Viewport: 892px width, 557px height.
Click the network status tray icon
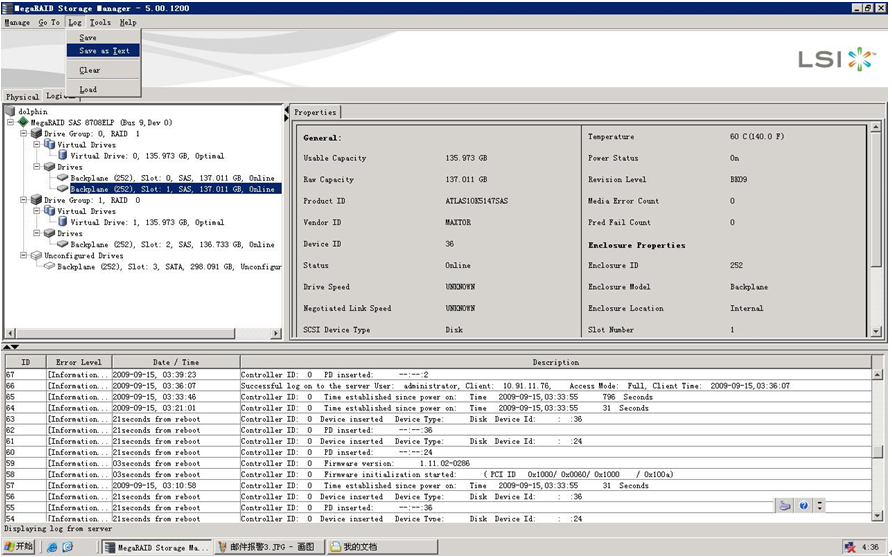[x=849, y=547]
